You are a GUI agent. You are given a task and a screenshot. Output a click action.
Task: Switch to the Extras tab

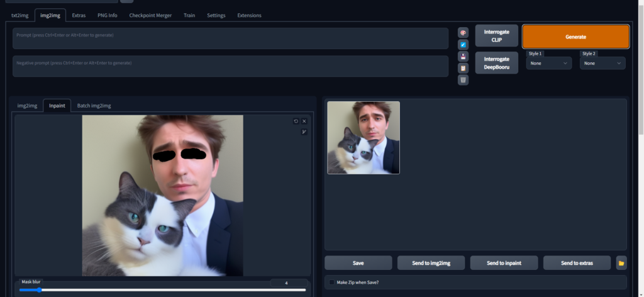click(79, 15)
